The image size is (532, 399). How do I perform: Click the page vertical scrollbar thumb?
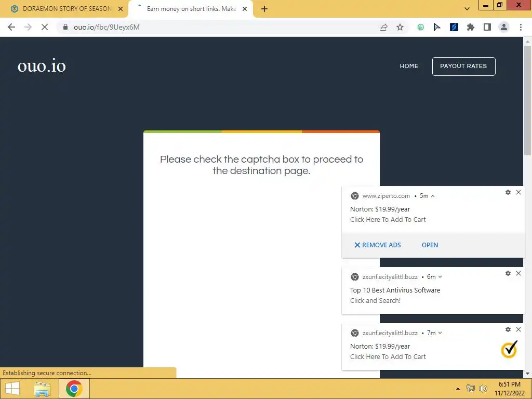[527, 100]
